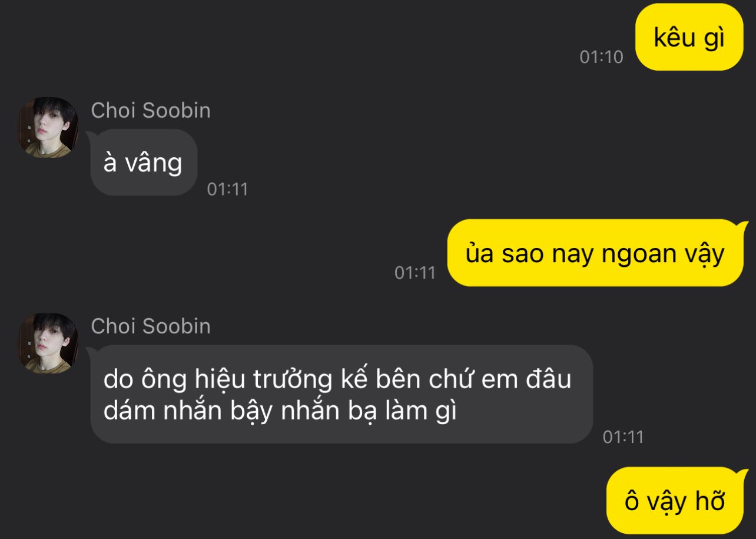
Task: Tap the 01:11 timestamp beside "ủa sao nay ngoan vậy"
Action: [415, 273]
